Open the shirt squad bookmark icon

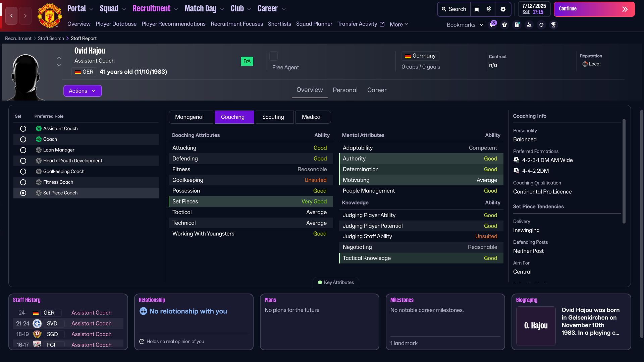tap(504, 24)
